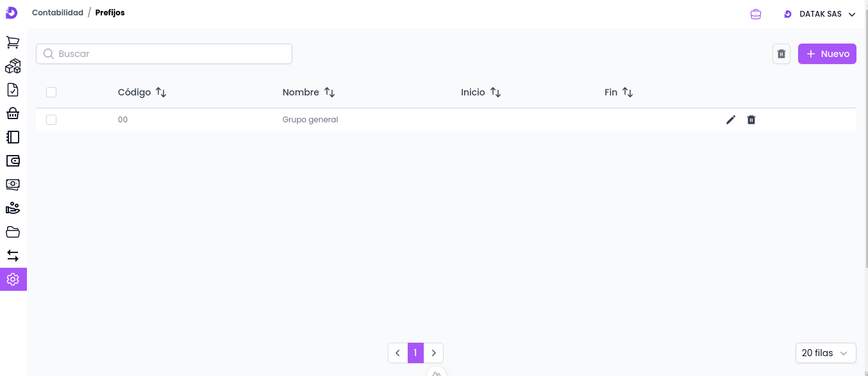868x376 pixels.
Task: Expand the DATAK SAS company dropdown
Action: point(820,14)
